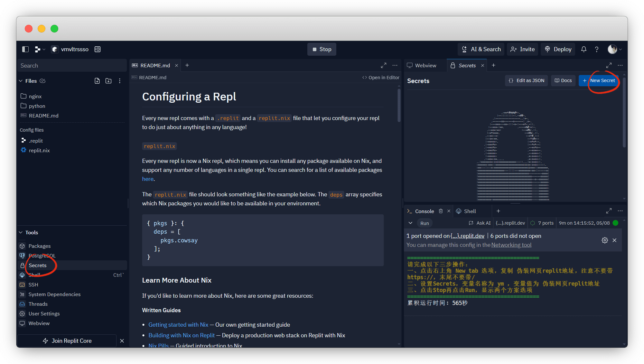The height and width of the screenshot is (364, 644).
Task: Collapse the Run output chevron
Action: pos(410,223)
